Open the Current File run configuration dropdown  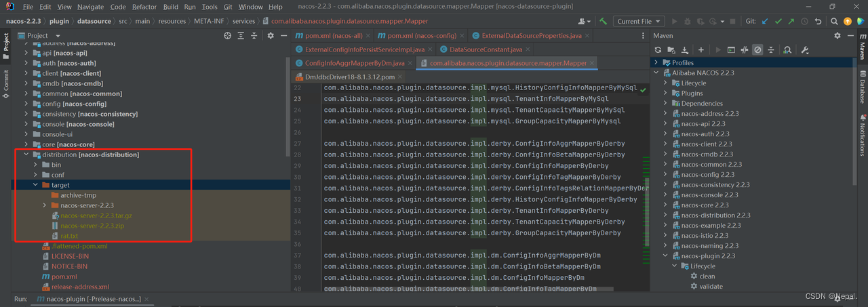(x=638, y=21)
